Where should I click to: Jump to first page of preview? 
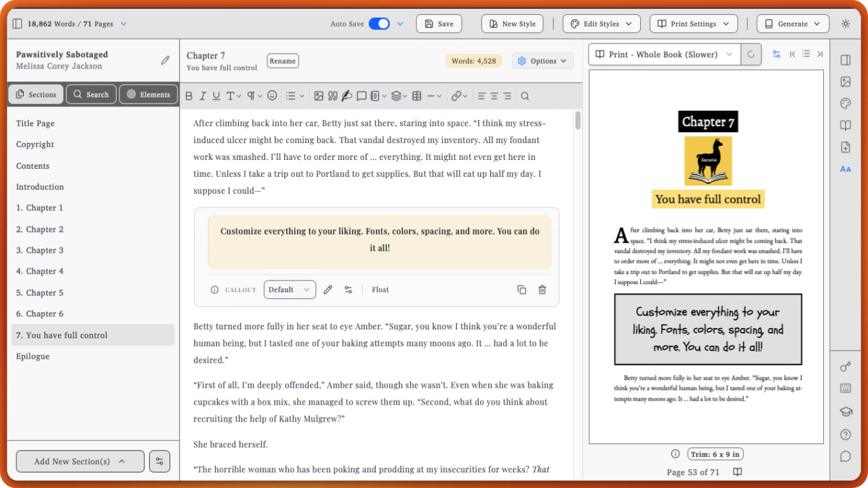pyautogui.click(x=792, y=54)
